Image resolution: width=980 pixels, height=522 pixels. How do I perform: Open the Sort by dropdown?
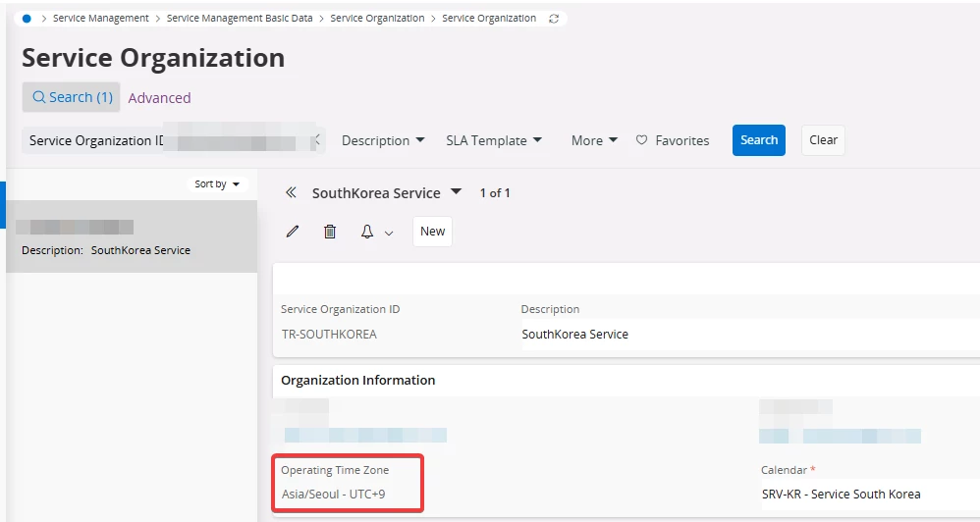(x=217, y=184)
